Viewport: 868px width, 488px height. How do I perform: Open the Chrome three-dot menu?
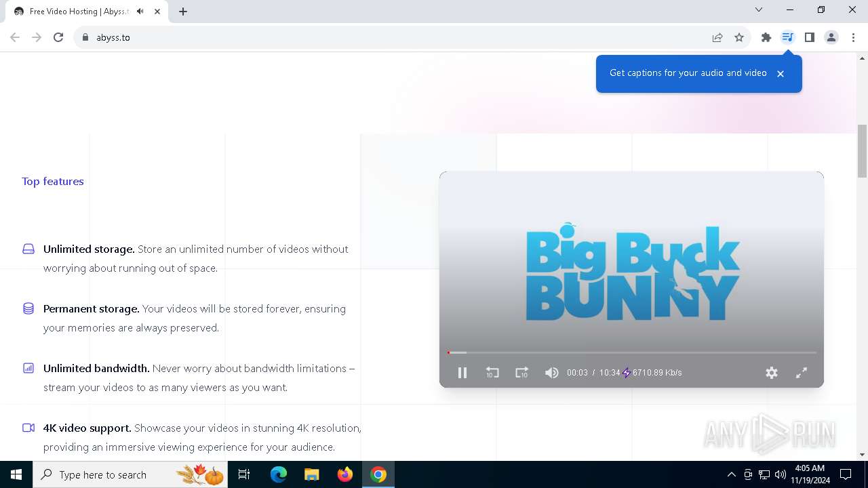click(853, 37)
